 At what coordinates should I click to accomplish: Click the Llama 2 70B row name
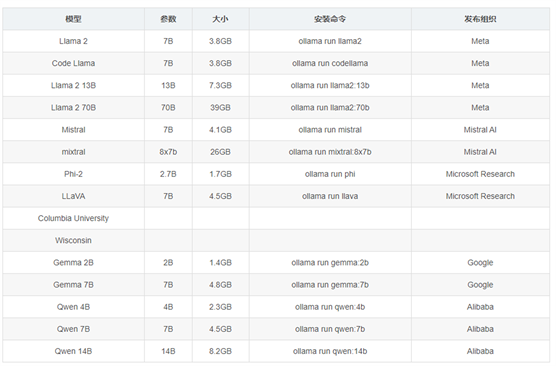click(x=73, y=107)
